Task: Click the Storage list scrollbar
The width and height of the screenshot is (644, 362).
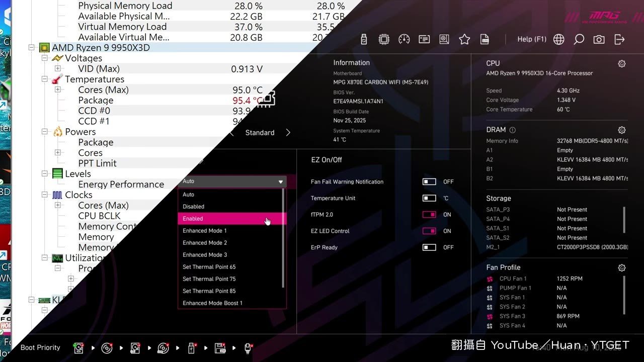Action: tap(624, 220)
